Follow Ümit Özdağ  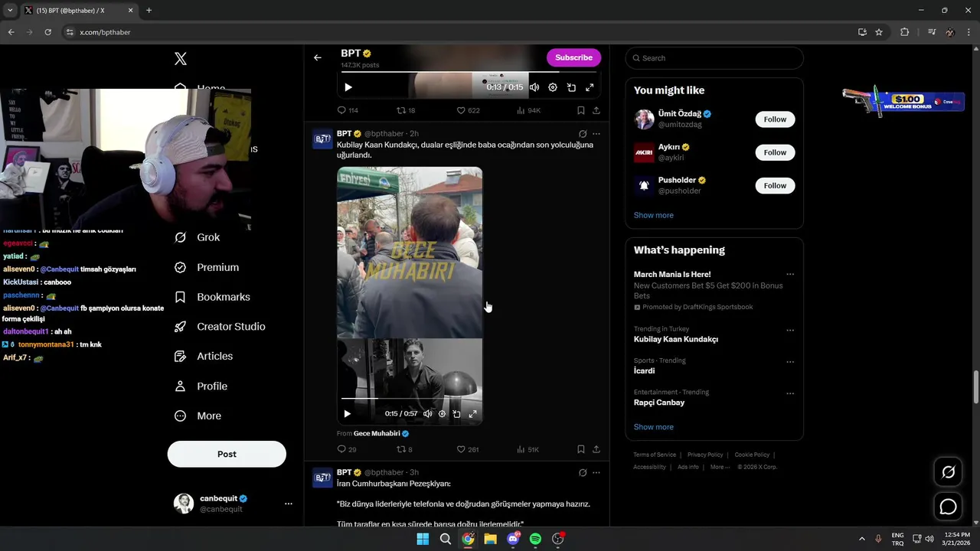coord(775,119)
